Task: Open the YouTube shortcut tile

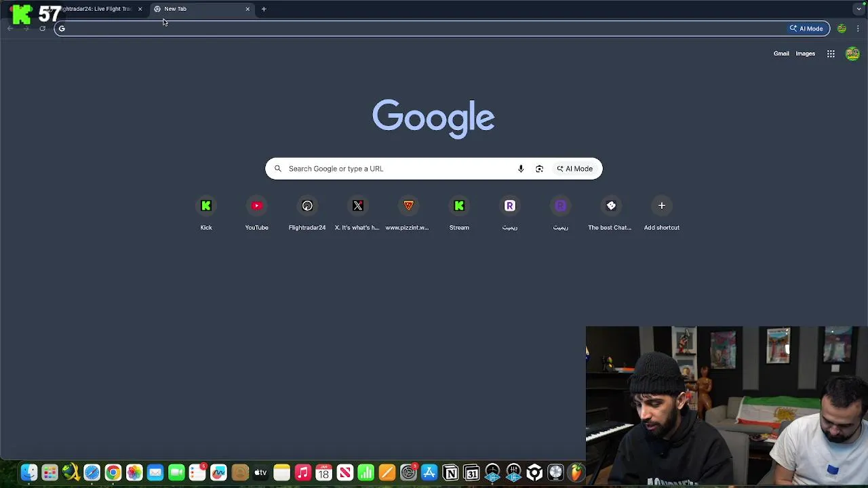Action: pyautogui.click(x=256, y=213)
